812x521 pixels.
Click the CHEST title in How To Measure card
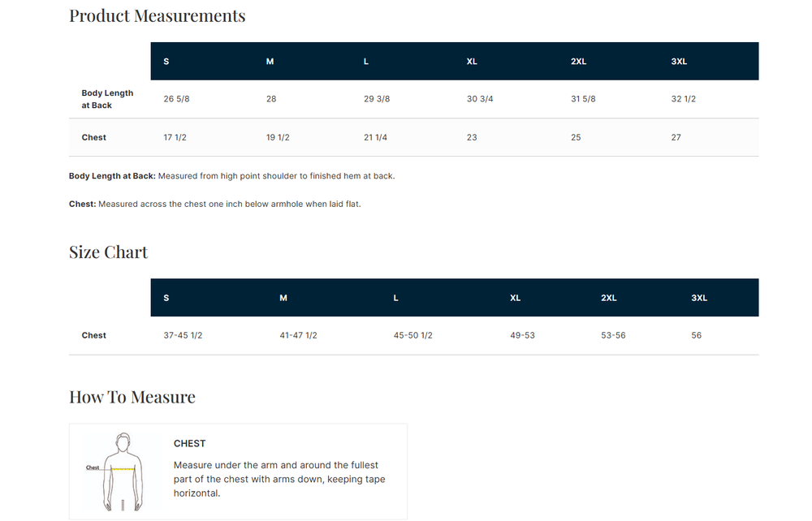pos(189,444)
